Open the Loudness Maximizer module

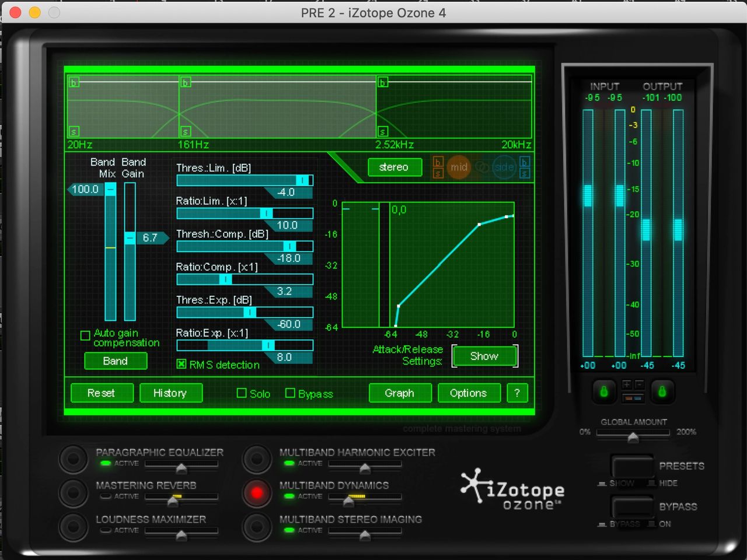click(x=74, y=526)
